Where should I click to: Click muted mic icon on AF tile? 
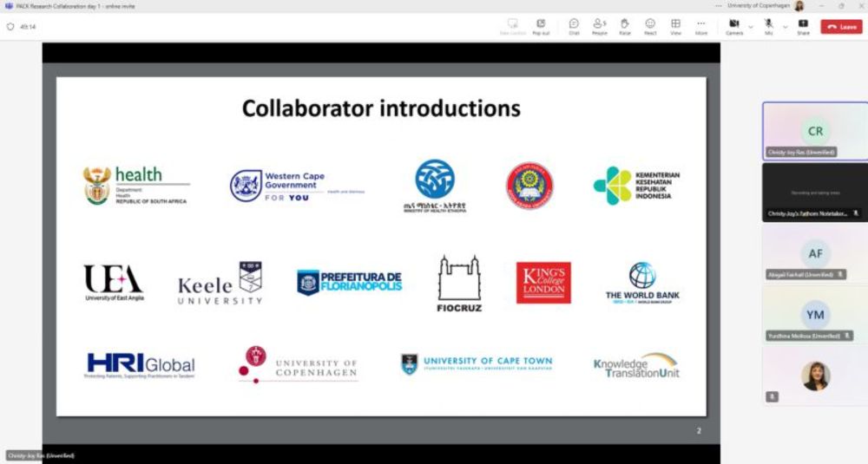(840, 275)
